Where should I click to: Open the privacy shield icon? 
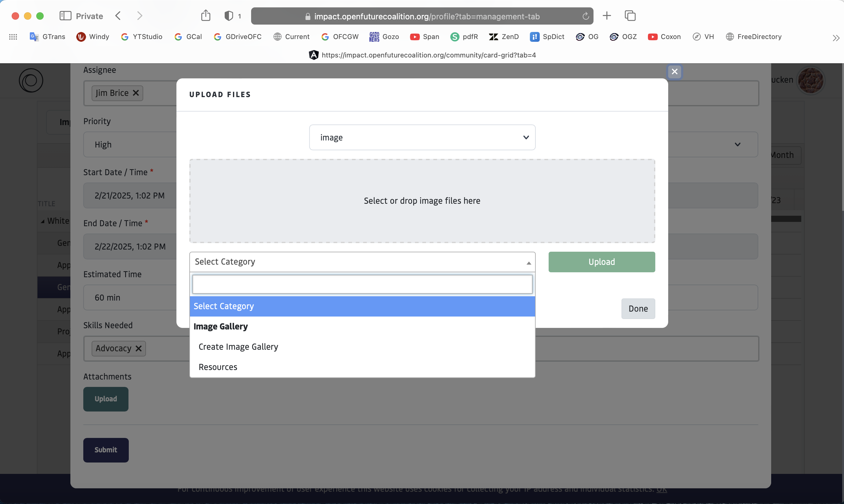coord(229,16)
